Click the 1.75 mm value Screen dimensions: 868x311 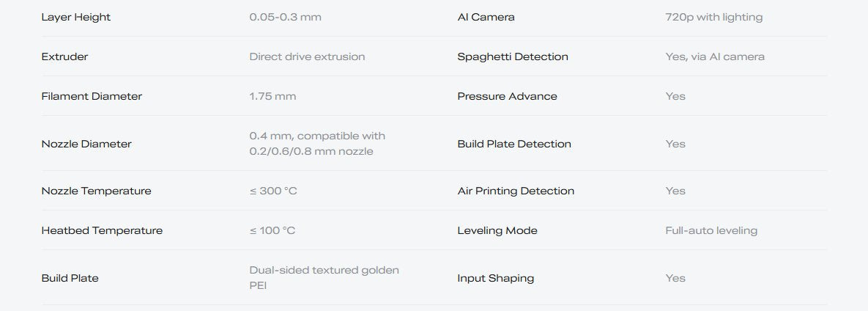272,96
